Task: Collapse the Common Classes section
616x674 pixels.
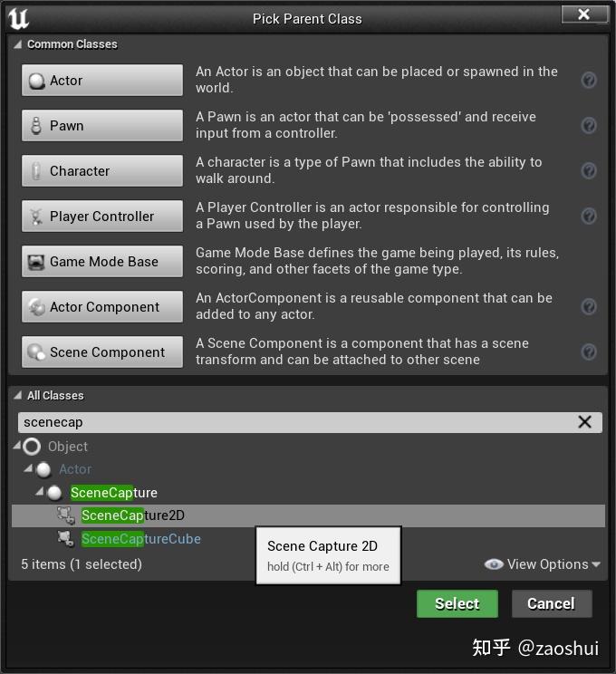Action: click(18, 44)
